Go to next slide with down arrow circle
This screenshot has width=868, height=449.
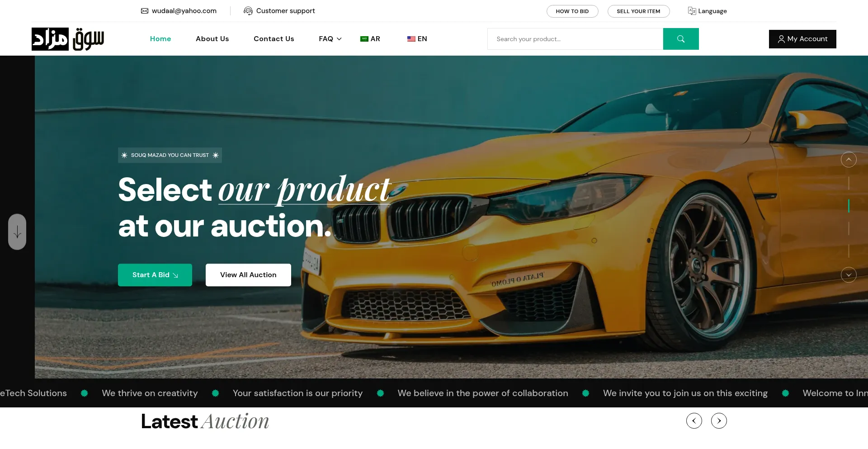(x=849, y=274)
